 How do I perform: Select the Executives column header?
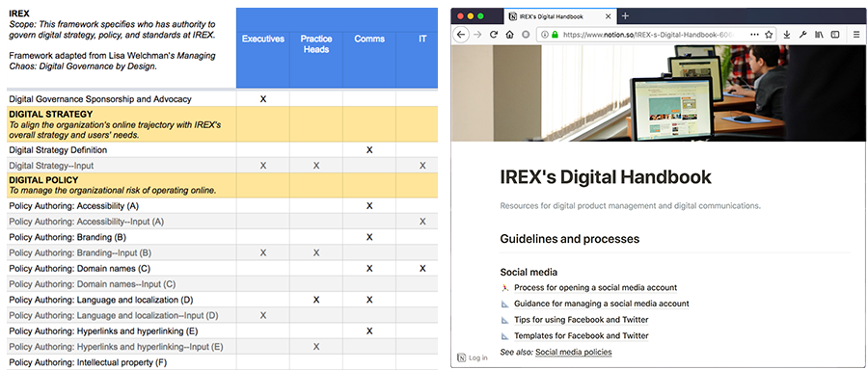263,39
